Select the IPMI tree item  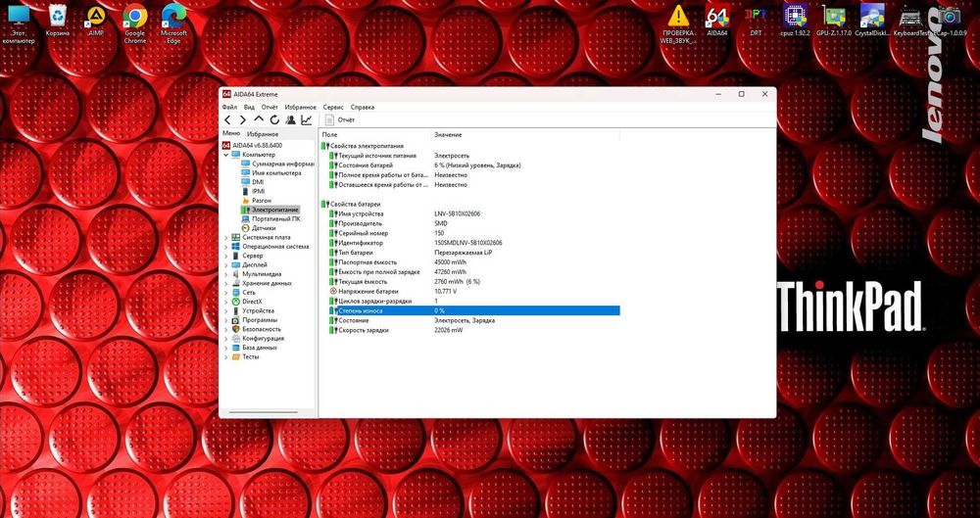tap(253, 191)
